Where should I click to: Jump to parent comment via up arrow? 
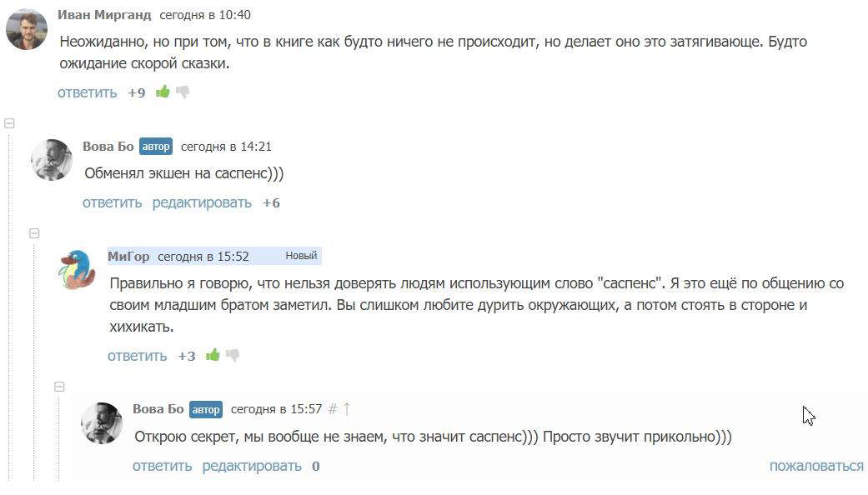click(347, 409)
